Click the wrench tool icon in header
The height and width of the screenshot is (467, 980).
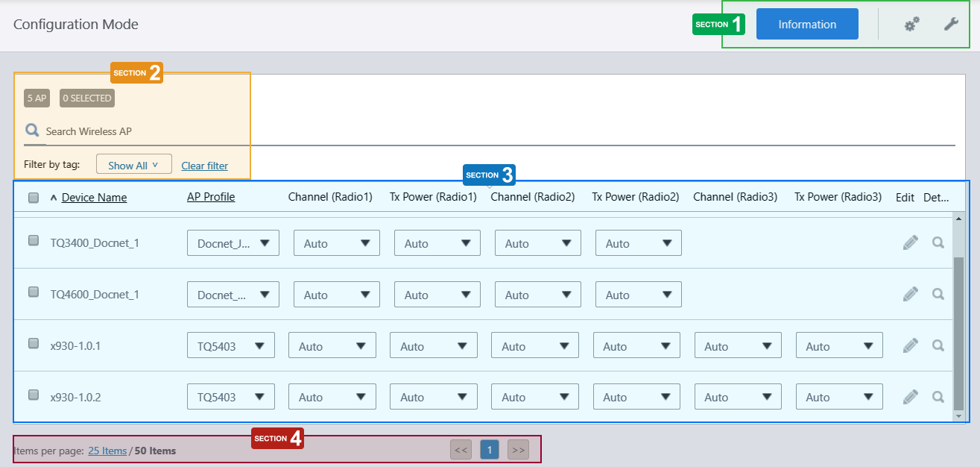[951, 25]
